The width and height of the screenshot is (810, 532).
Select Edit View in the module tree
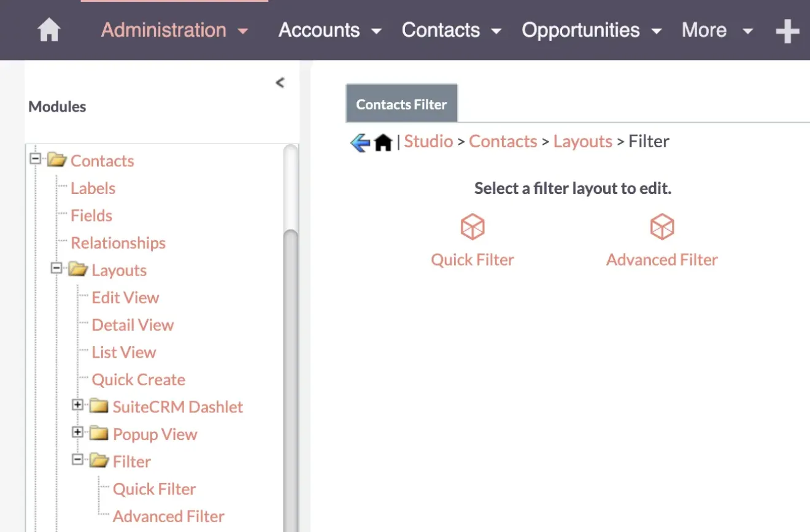(125, 297)
